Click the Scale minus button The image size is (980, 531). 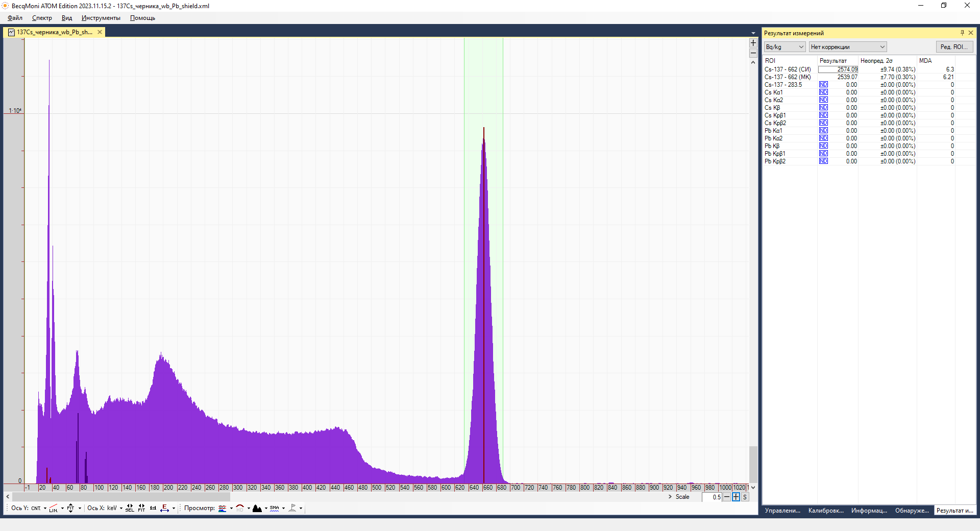[x=727, y=497]
